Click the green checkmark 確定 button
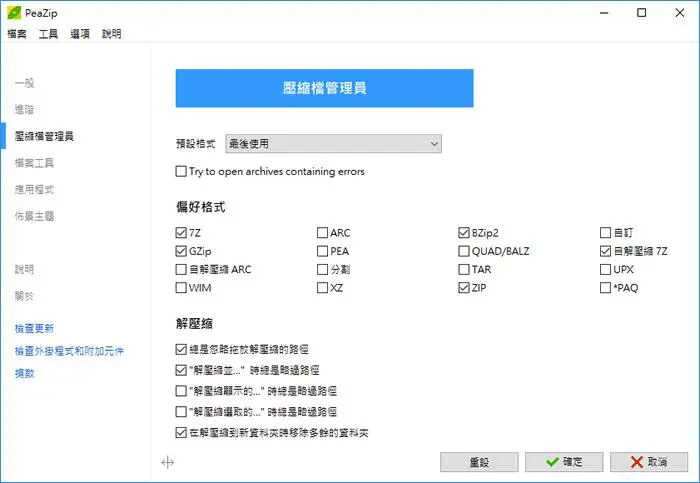Screen dimensions: 700x483 pyautogui.click(x=564, y=462)
